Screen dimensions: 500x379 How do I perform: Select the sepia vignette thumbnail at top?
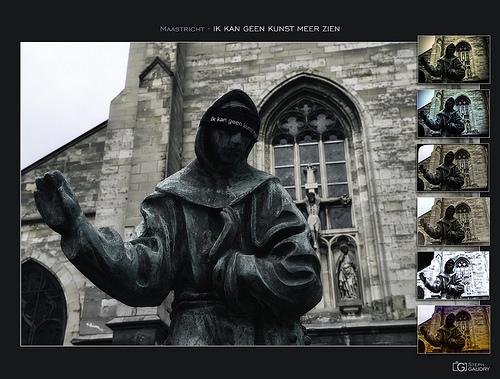[x=454, y=59]
